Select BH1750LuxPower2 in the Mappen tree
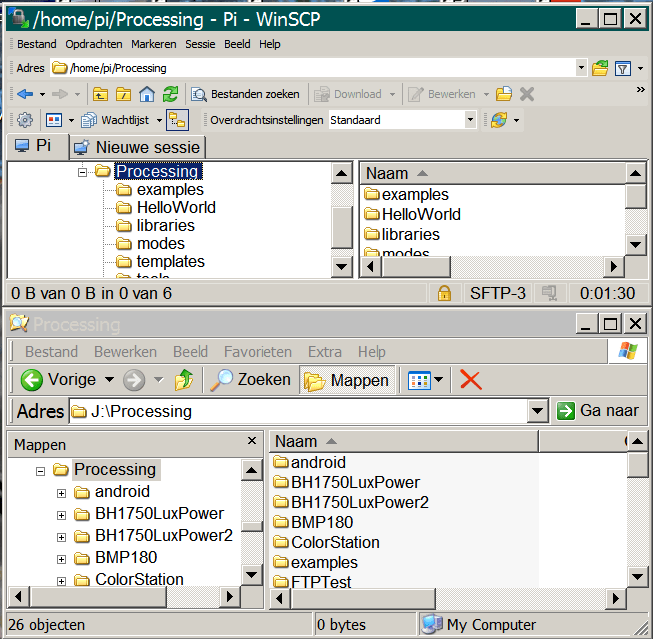 tap(164, 536)
